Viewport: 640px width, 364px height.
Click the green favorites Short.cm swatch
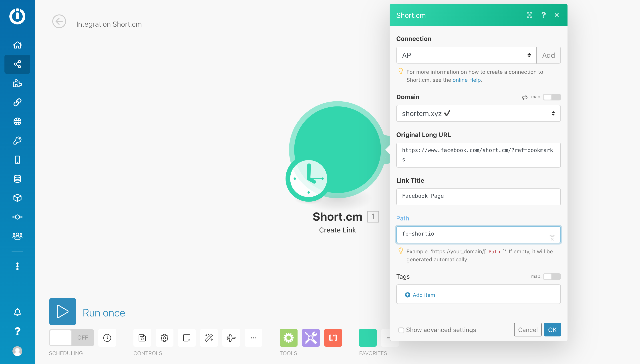367,338
